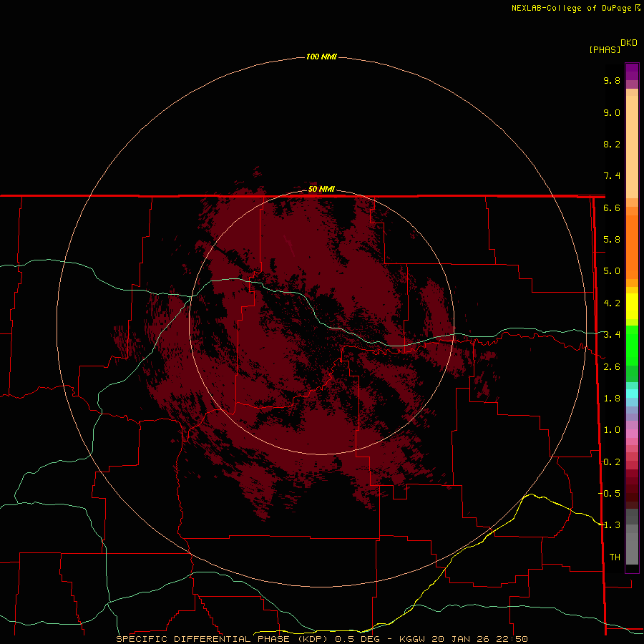644x644 pixels.
Task: Select the [PHAS] legend unit label
Action: (605, 49)
